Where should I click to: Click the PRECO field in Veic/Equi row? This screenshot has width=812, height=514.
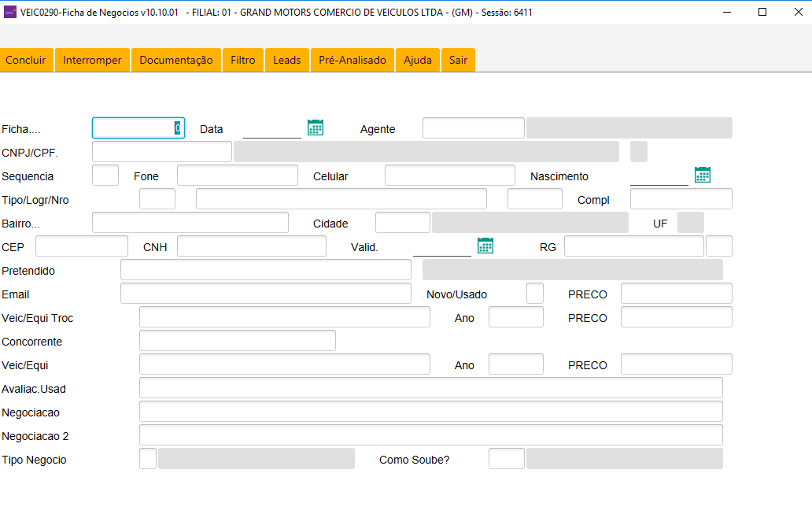pyautogui.click(x=677, y=364)
